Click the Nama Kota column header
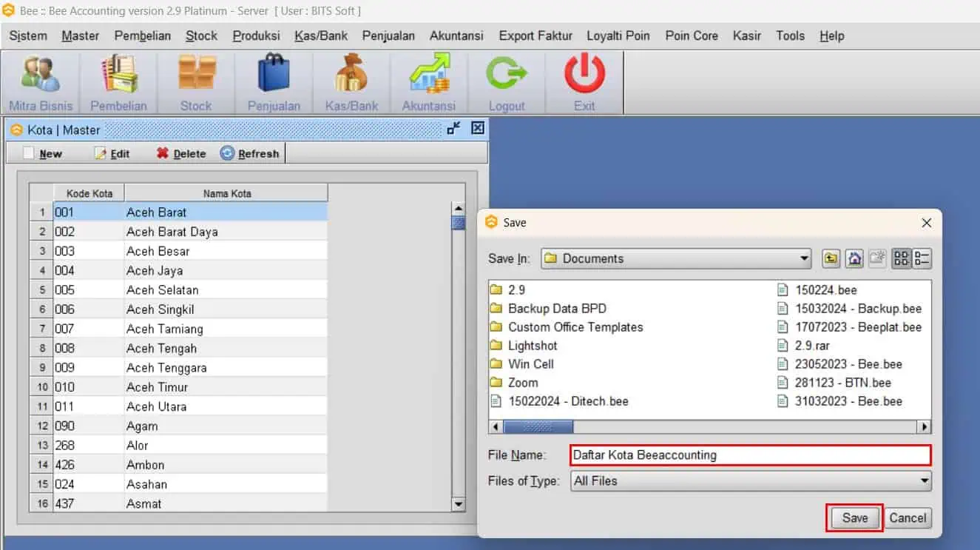Image resolution: width=980 pixels, height=550 pixels. 226,193
